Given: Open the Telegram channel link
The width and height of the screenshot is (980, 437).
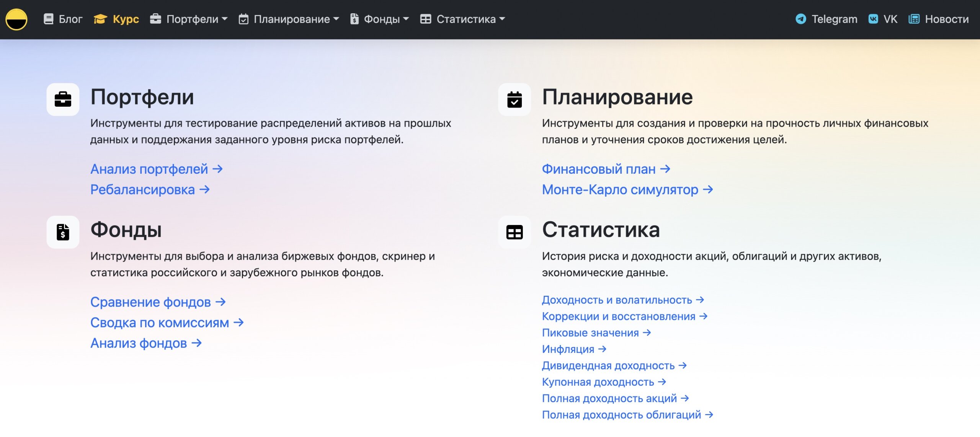Looking at the screenshot, I should [x=826, y=19].
